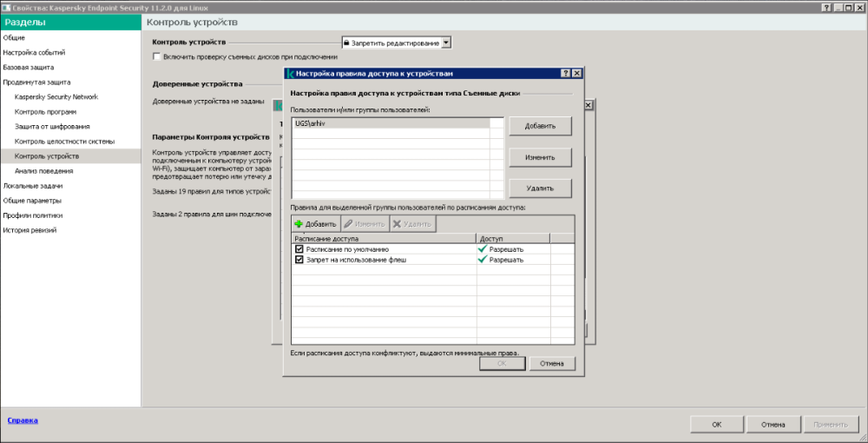Image resolution: width=868 pixels, height=443 pixels.
Task: Select the Расписание по умолчанию row text
Action: [348, 249]
